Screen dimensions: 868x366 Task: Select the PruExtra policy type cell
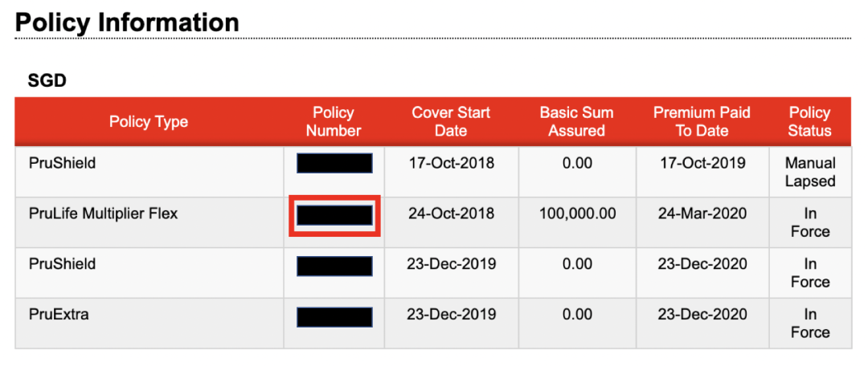click(59, 315)
